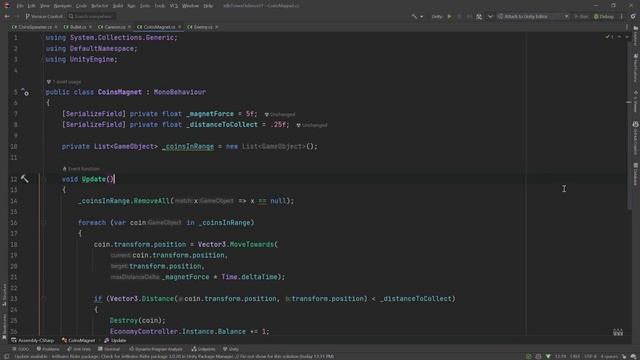640x360 pixels.
Task: Open the File menu
Action: point(20,6)
